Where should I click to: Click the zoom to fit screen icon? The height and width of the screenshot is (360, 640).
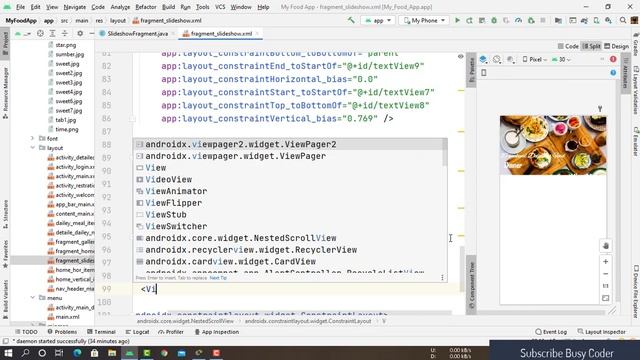click(x=606, y=298)
